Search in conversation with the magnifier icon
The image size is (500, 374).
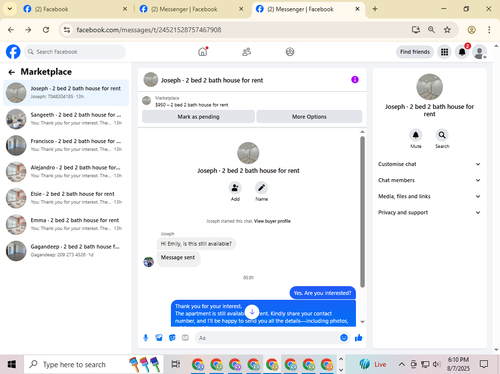(x=442, y=135)
